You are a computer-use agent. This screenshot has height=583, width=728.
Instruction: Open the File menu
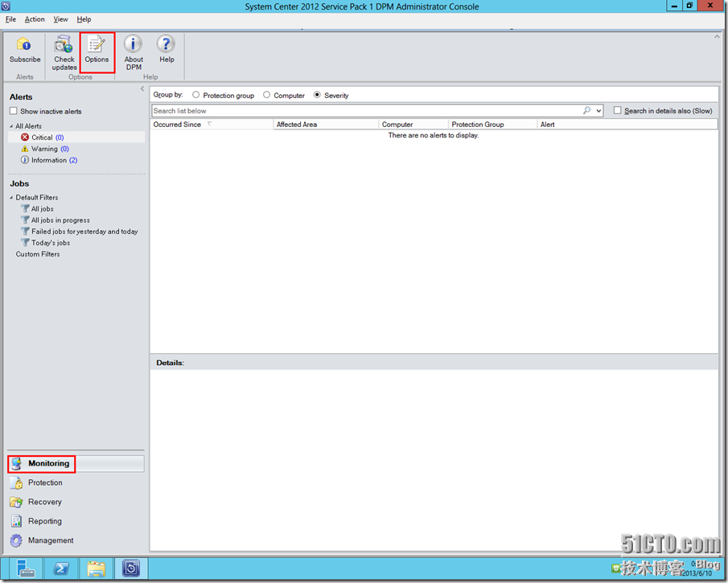(x=10, y=19)
